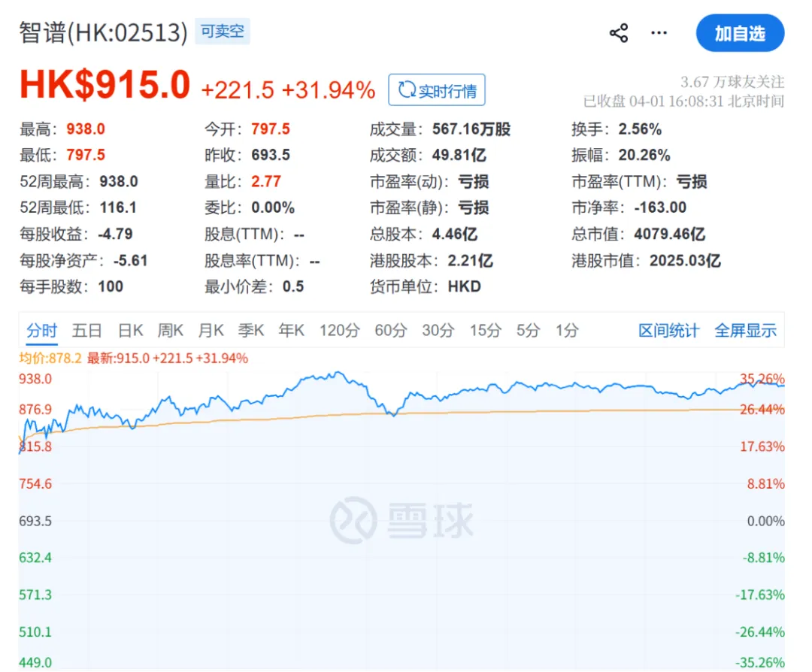Click the 成交量 value 567.16万股
The width and height of the screenshot is (812, 672).
point(471,129)
